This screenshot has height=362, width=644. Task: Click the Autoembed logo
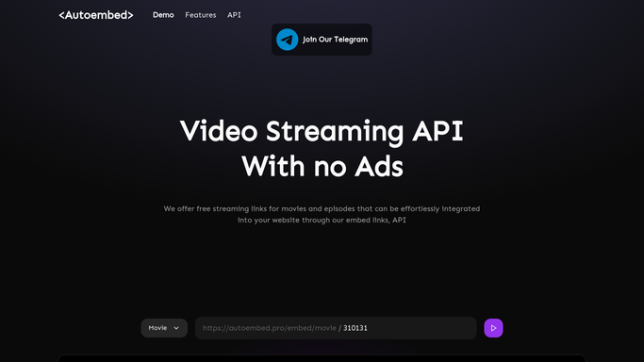click(96, 15)
